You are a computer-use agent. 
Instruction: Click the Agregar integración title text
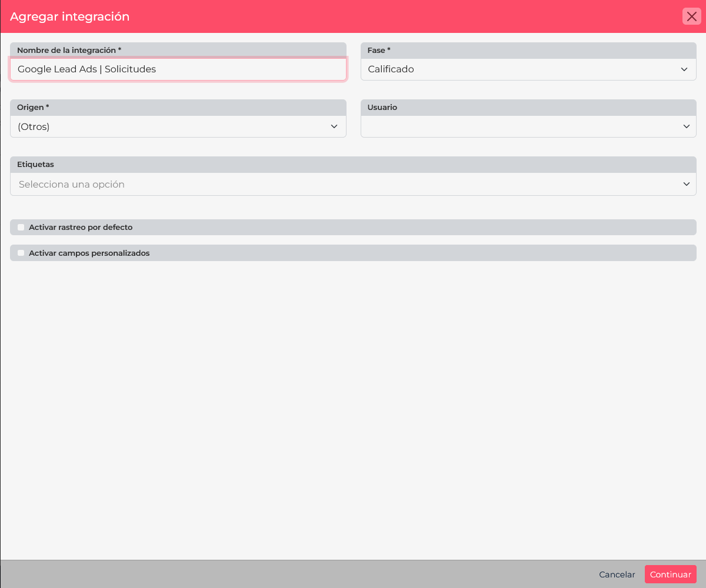(69, 16)
